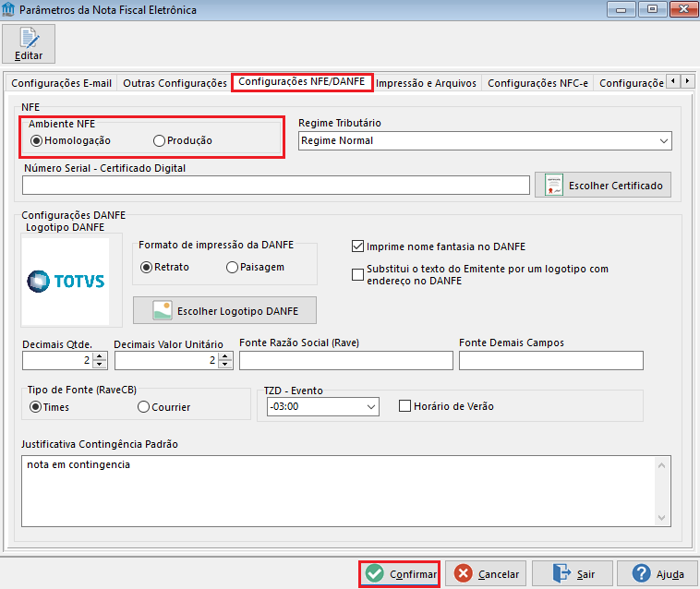Click the blue question mark Ajuda icon
700x589 pixels.
coord(641,573)
